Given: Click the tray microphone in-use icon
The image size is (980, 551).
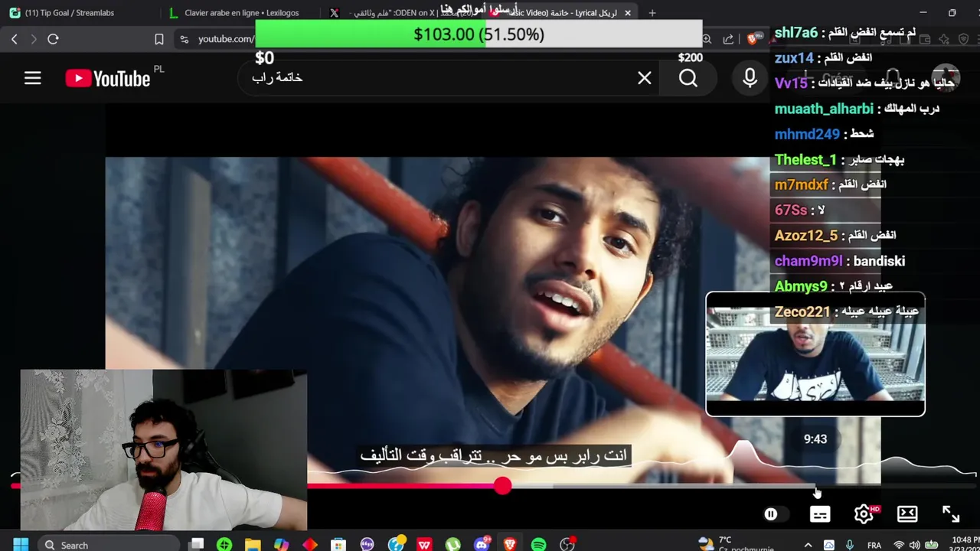Looking at the screenshot, I should (x=849, y=545).
